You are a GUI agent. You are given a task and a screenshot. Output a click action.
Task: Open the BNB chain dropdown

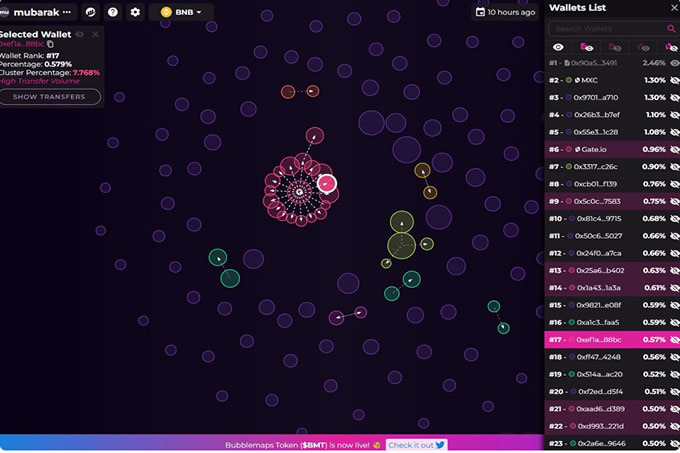(x=181, y=12)
